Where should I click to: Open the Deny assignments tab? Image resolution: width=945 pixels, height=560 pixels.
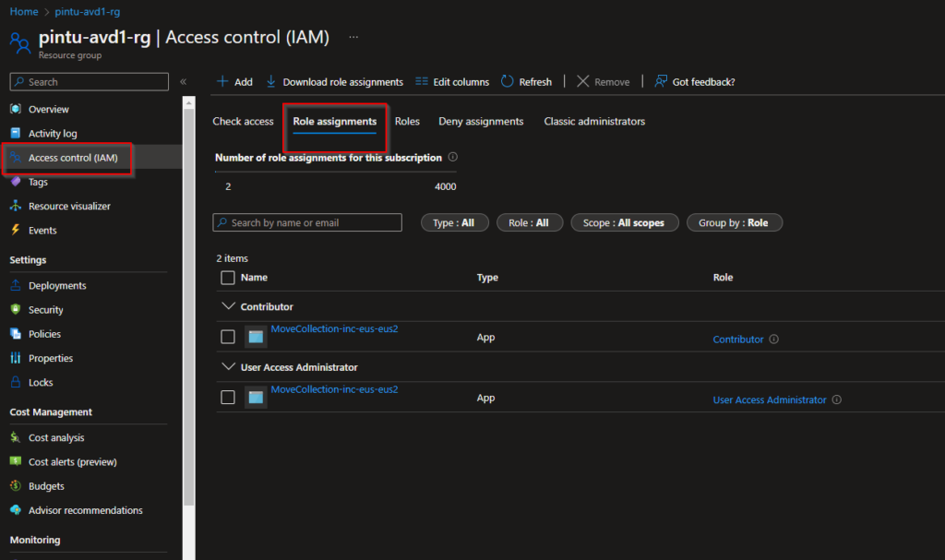click(481, 121)
